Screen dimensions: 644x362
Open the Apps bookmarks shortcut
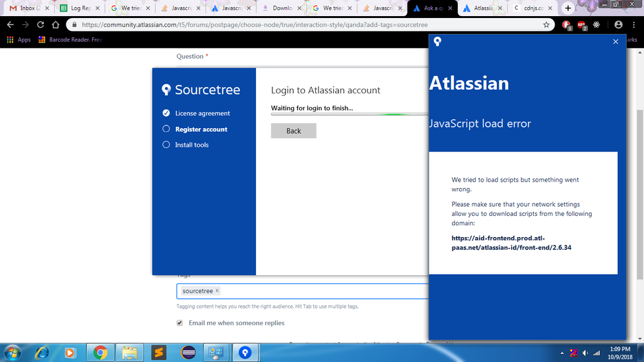[19, 39]
